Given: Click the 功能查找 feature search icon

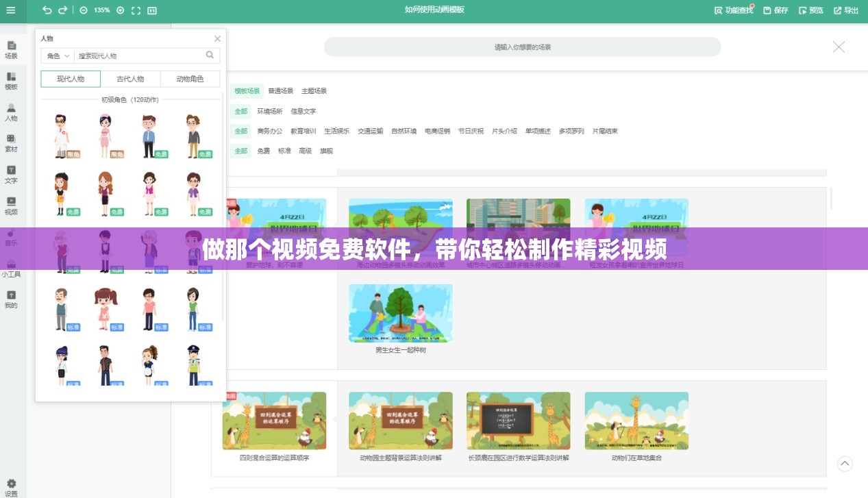Looking at the screenshot, I should (734, 10).
